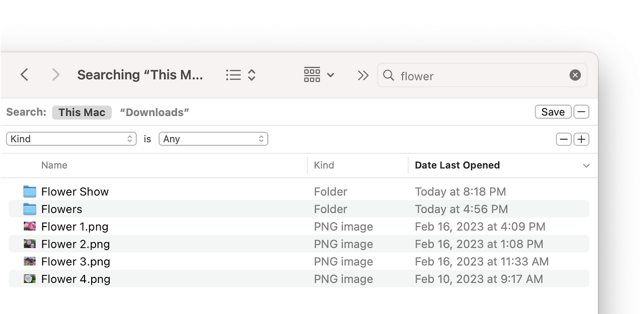Click the forward navigation arrow
This screenshot has height=314, width=644.
tap(56, 75)
